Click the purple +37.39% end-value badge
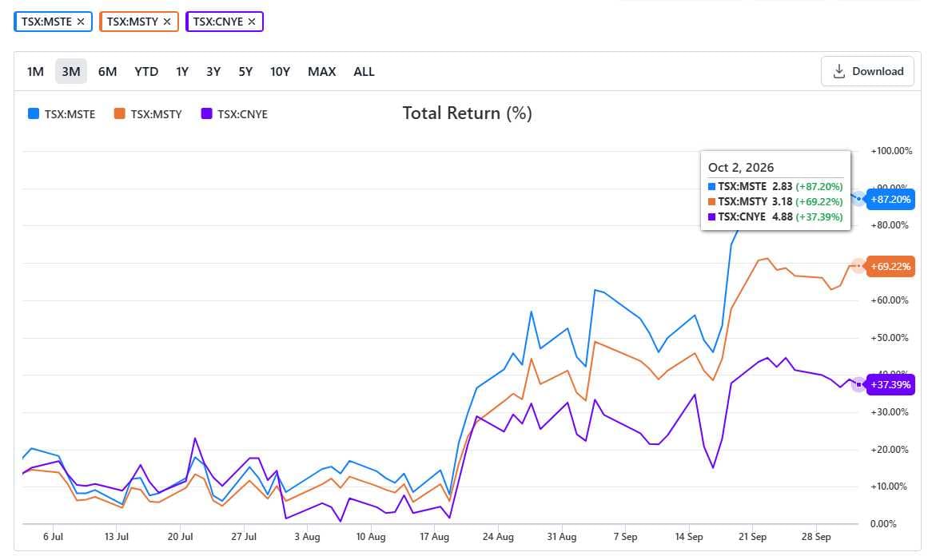932x560 pixels. 890,385
